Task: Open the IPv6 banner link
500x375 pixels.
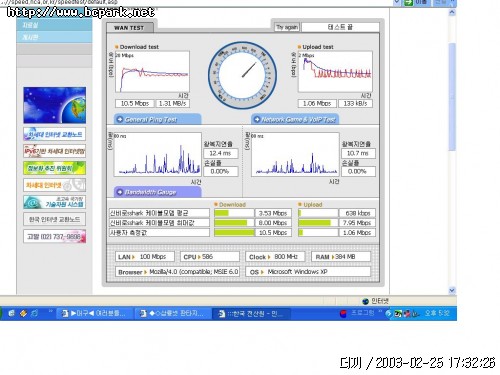Action: tap(55, 151)
